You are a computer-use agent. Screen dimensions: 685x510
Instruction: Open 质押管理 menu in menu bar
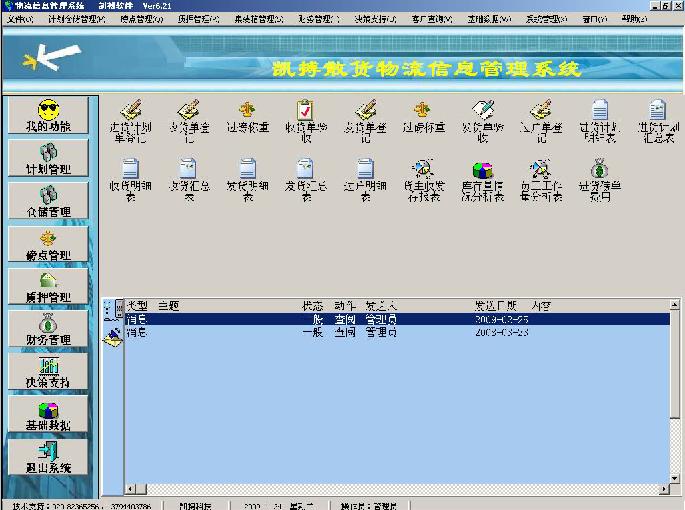tap(199, 19)
